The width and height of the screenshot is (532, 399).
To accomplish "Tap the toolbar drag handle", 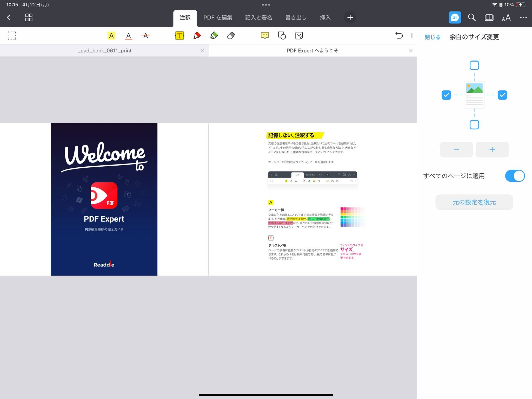I will pos(412,36).
